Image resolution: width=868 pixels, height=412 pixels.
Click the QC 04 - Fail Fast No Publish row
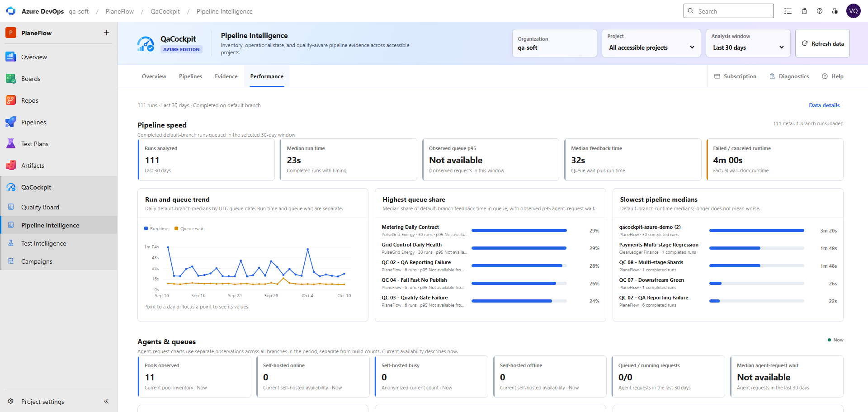tap(491, 284)
